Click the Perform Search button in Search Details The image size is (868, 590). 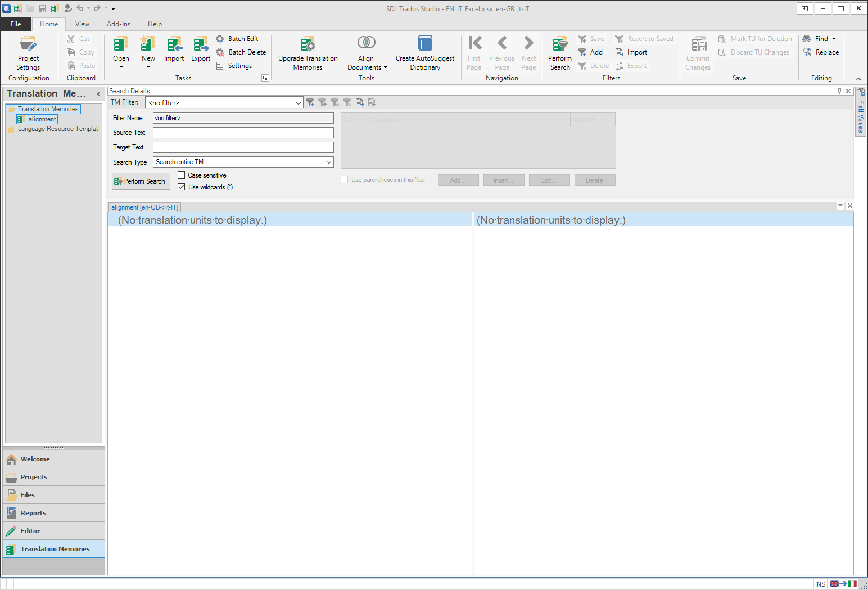[141, 181]
